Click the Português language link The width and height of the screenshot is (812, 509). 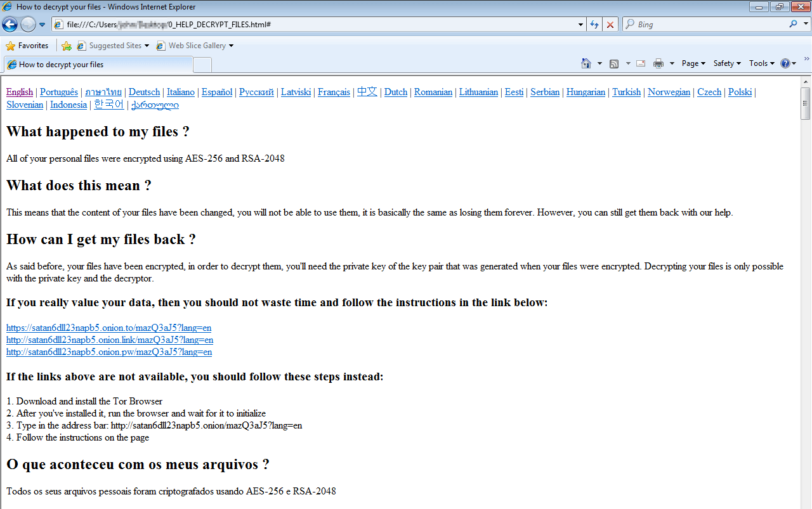coord(59,92)
